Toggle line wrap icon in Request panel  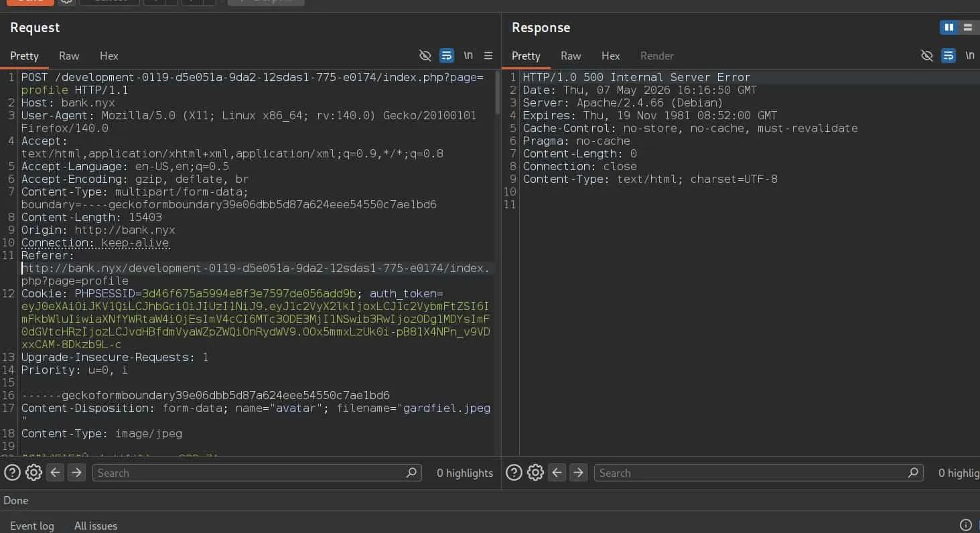pos(447,56)
